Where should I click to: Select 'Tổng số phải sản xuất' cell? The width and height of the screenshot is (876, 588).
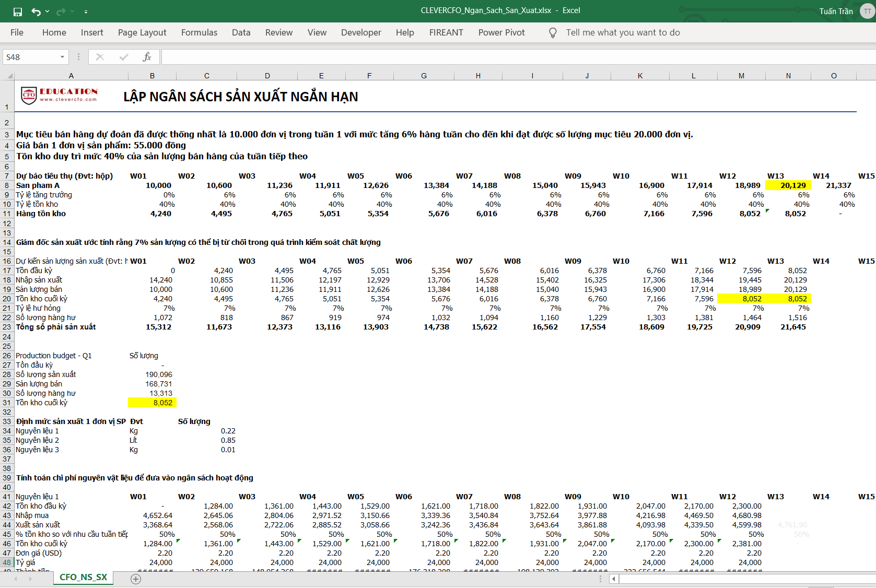point(71,327)
